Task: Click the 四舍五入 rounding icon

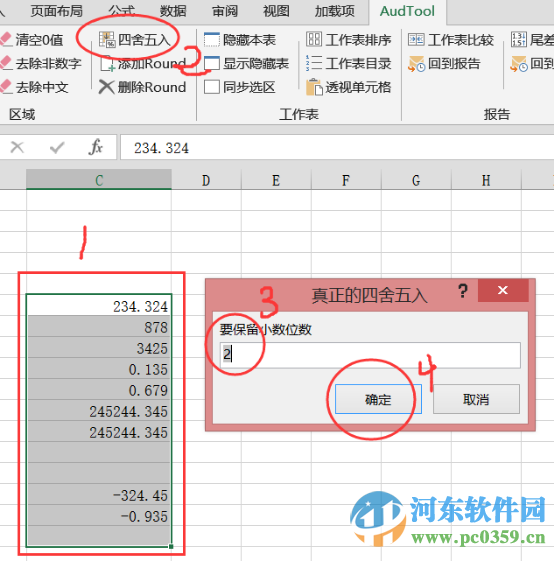Action: pos(107,39)
